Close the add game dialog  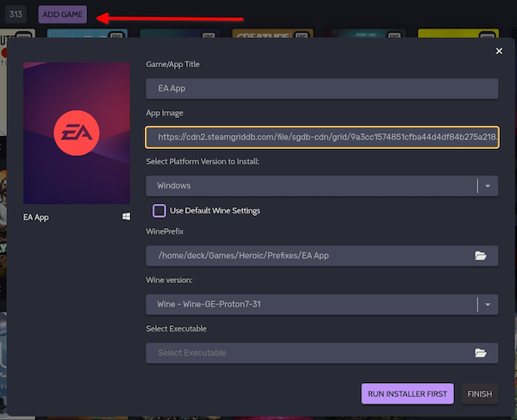[x=499, y=51]
